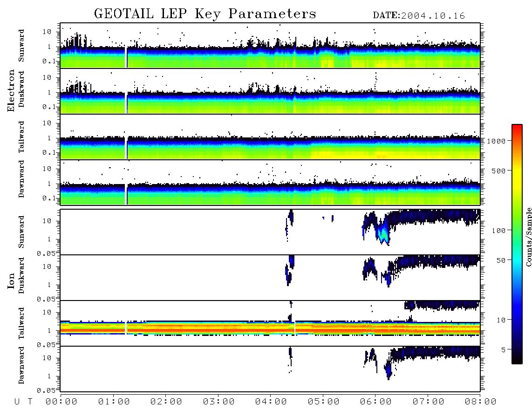The width and height of the screenshot is (532, 410).
Task: Click the 04:00 time tick label
Action: [271, 402]
